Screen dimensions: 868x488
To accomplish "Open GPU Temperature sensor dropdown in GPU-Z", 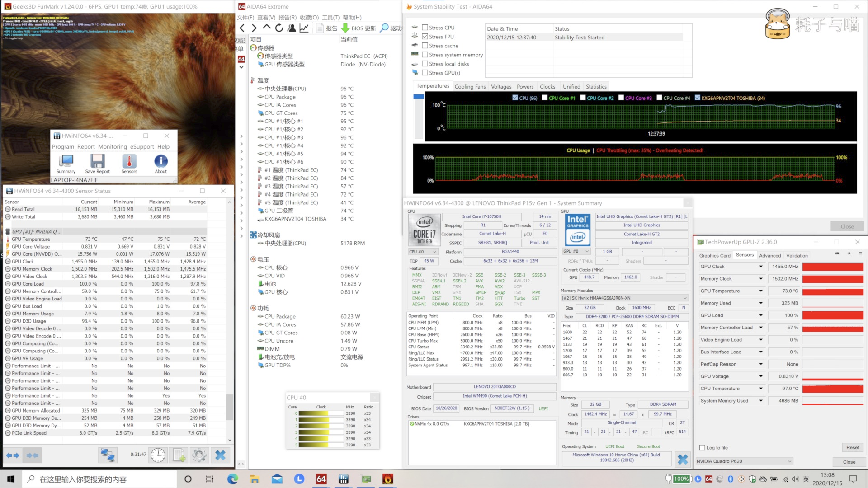I will [761, 291].
